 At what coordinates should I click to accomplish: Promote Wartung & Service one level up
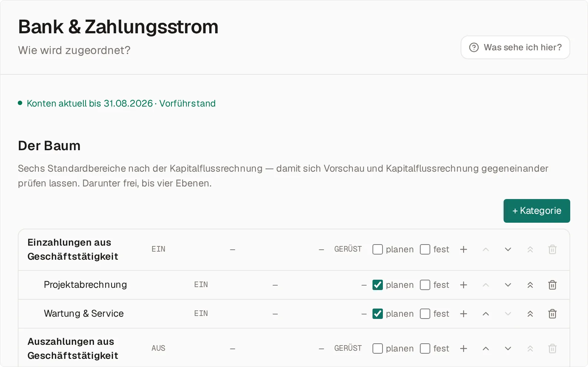[x=530, y=314]
